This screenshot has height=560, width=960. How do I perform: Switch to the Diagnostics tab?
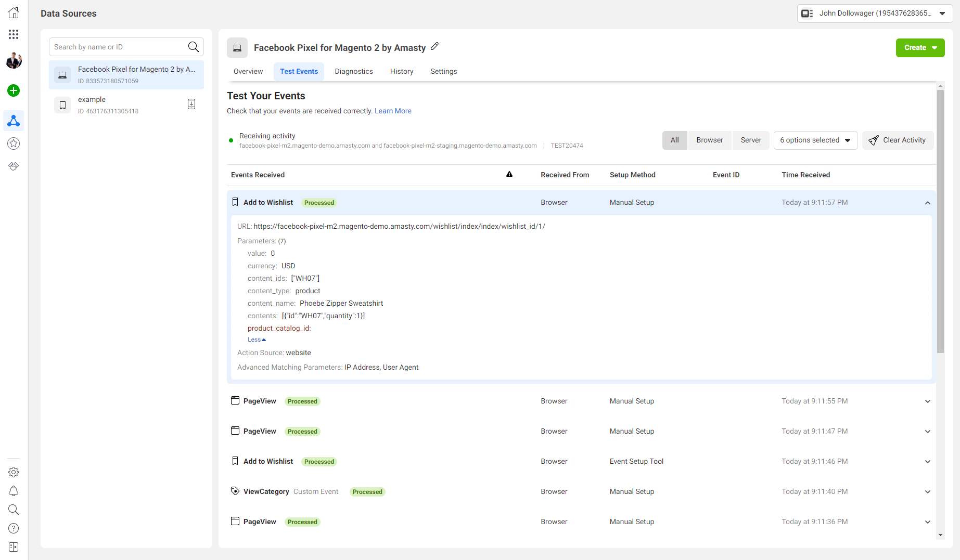(x=354, y=72)
